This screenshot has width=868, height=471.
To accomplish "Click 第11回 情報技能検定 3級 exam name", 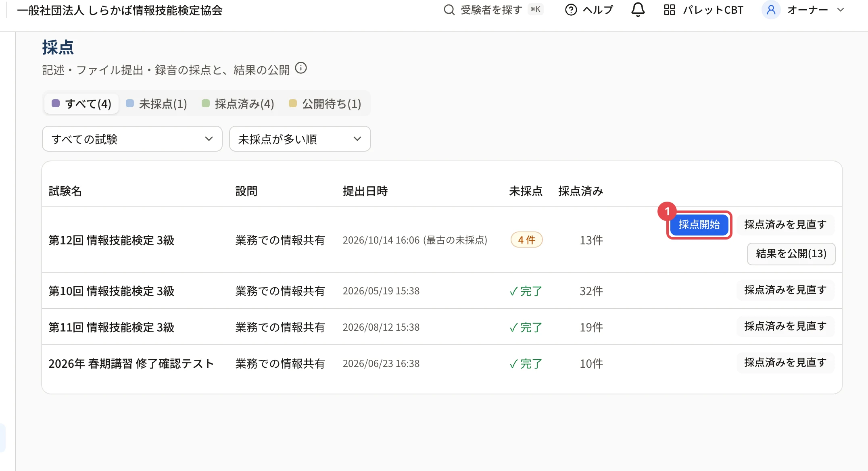I will [111, 327].
